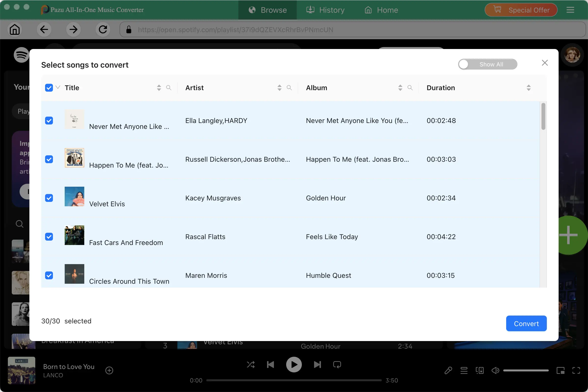The width and height of the screenshot is (588, 392).
Task: Expand the dropdown beside select-all checkbox
Action: (x=58, y=87)
